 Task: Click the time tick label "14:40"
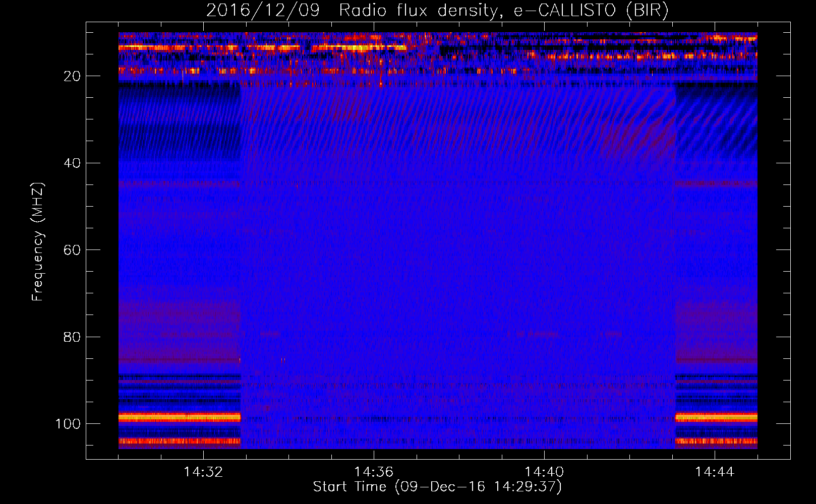click(544, 472)
